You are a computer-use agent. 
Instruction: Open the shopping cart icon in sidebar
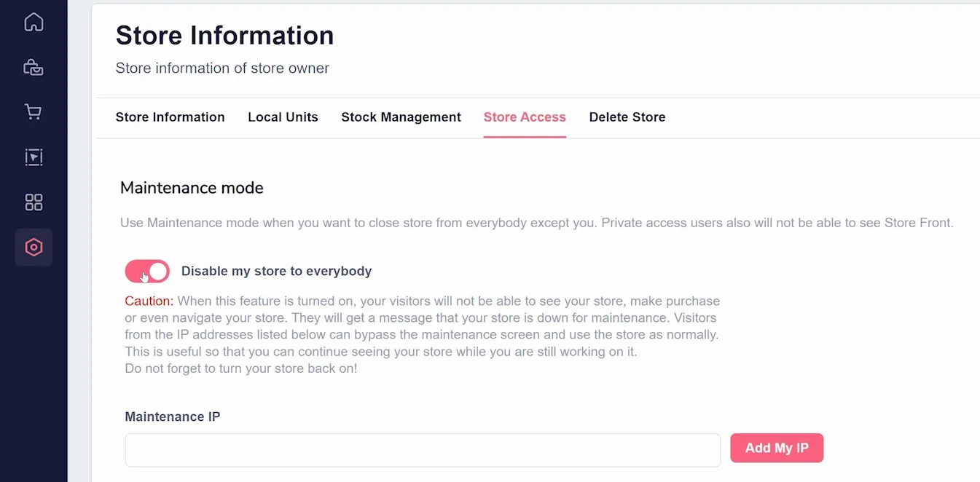click(x=34, y=112)
